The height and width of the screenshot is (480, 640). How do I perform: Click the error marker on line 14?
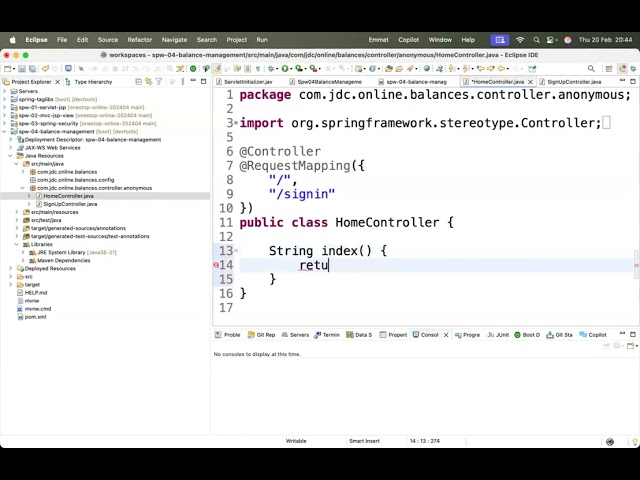click(x=216, y=265)
